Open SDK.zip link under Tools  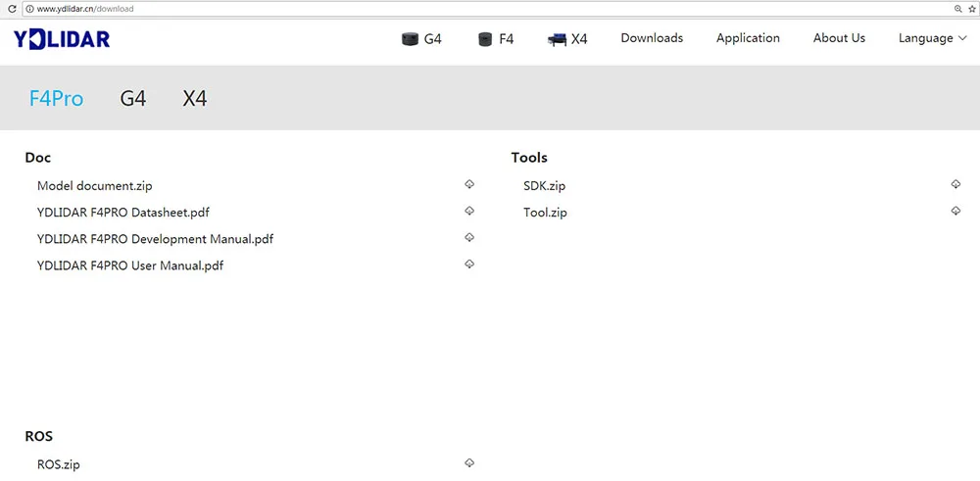(544, 186)
